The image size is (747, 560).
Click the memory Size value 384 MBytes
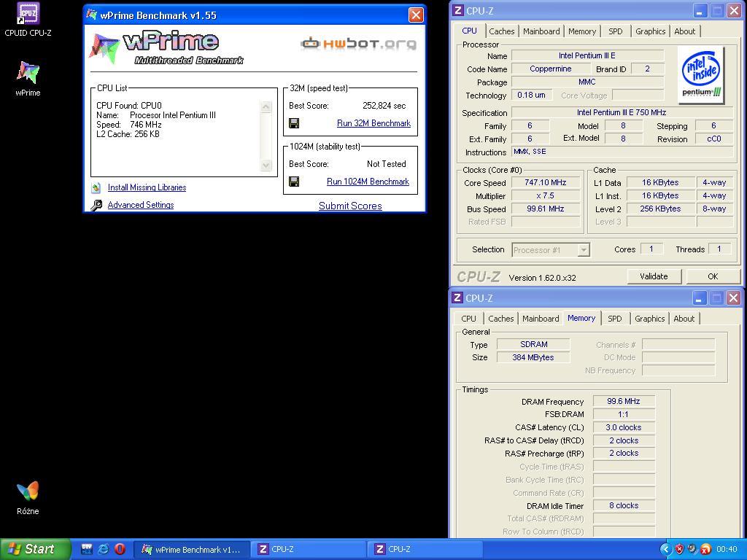point(533,357)
